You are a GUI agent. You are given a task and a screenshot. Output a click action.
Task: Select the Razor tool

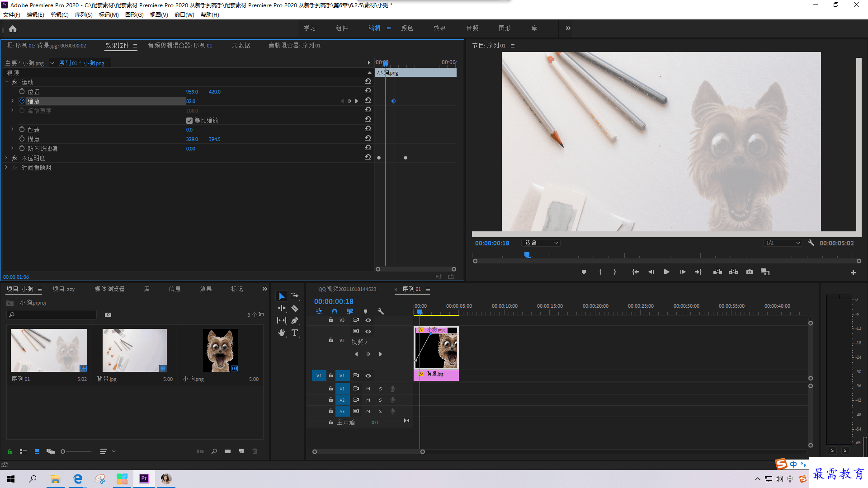coord(295,308)
